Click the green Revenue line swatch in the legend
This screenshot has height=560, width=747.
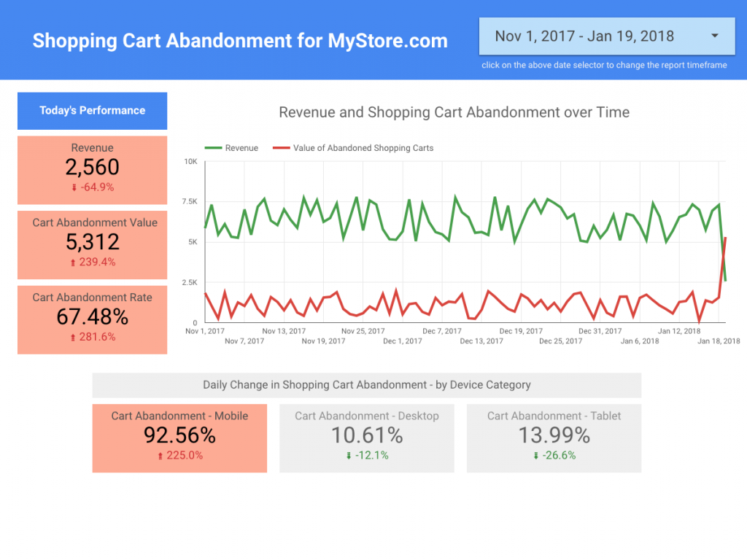pos(214,147)
